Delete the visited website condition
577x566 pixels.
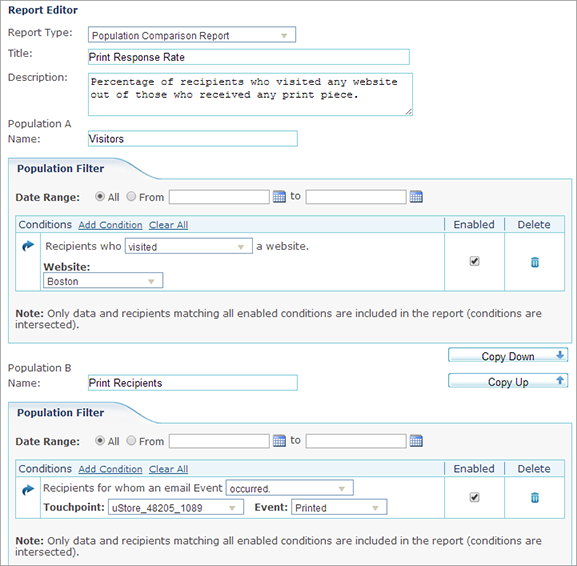(x=535, y=262)
